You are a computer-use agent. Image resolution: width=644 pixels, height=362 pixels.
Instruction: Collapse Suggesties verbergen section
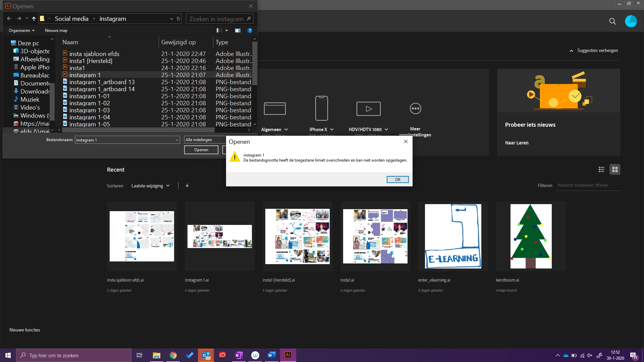coord(594,51)
